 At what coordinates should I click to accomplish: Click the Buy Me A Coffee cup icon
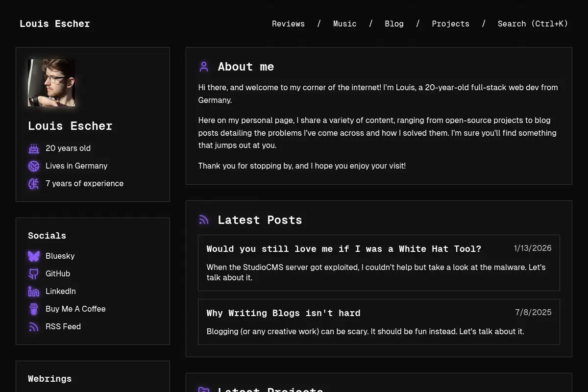34,309
